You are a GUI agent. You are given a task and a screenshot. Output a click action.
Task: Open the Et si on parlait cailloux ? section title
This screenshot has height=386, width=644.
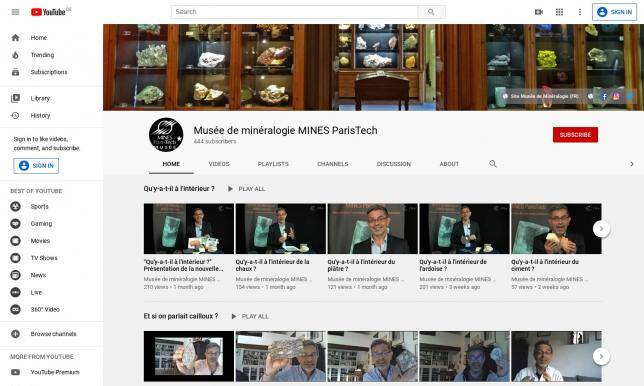pos(181,316)
